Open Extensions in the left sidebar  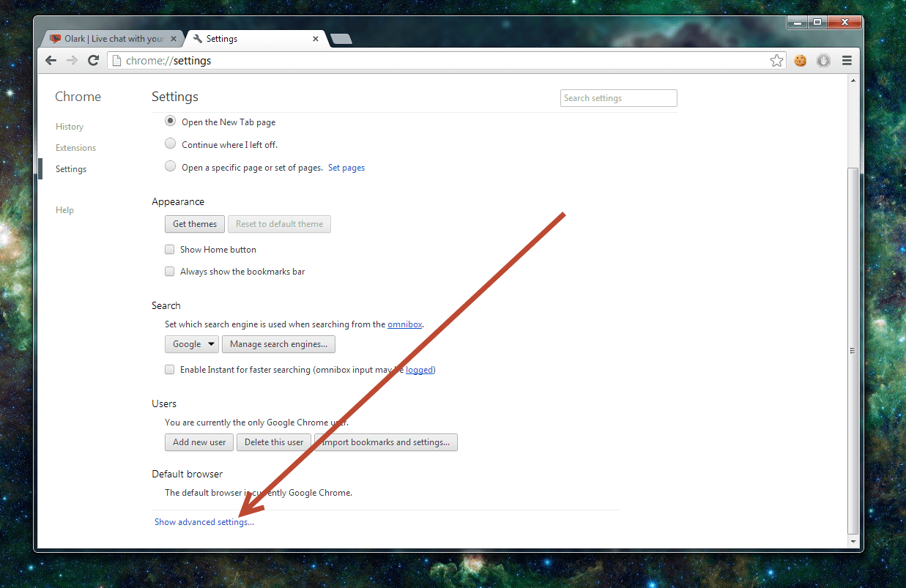pyautogui.click(x=75, y=148)
